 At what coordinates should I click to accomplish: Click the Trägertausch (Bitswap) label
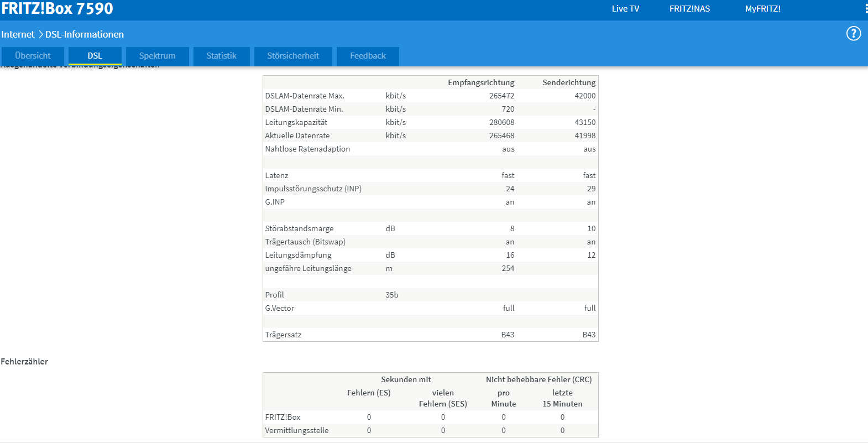click(x=305, y=242)
